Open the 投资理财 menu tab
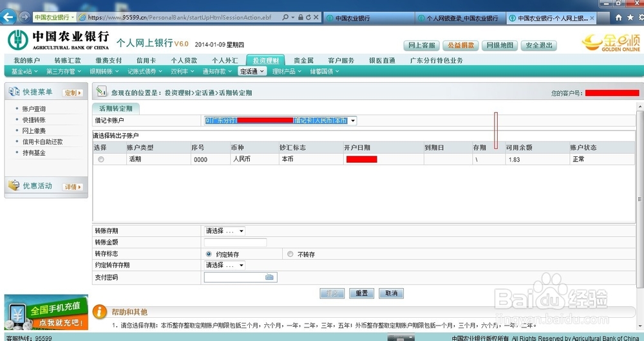 coord(265,60)
